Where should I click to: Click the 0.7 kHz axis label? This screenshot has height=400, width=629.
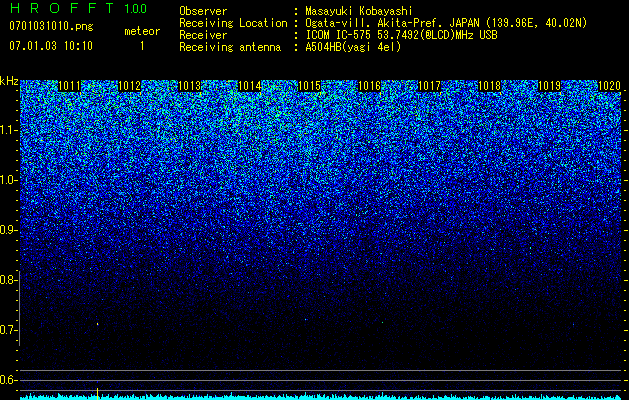(x=8, y=330)
